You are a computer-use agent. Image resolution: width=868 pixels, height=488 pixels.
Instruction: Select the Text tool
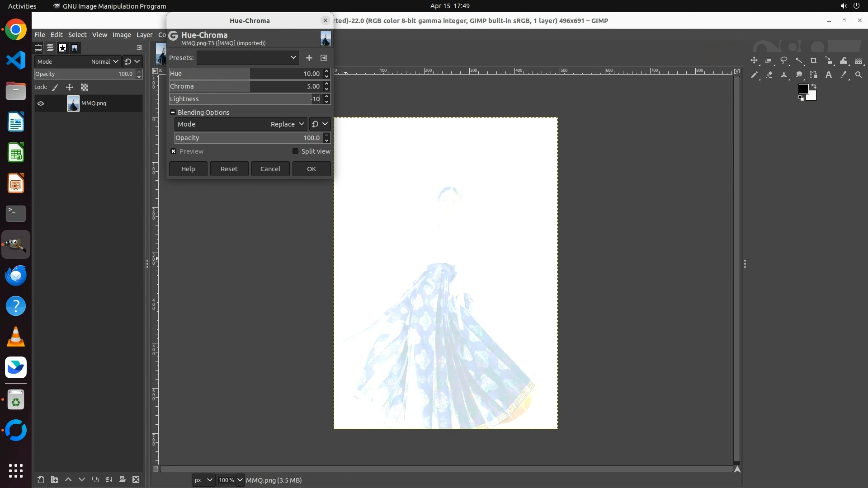click(829, 75)
